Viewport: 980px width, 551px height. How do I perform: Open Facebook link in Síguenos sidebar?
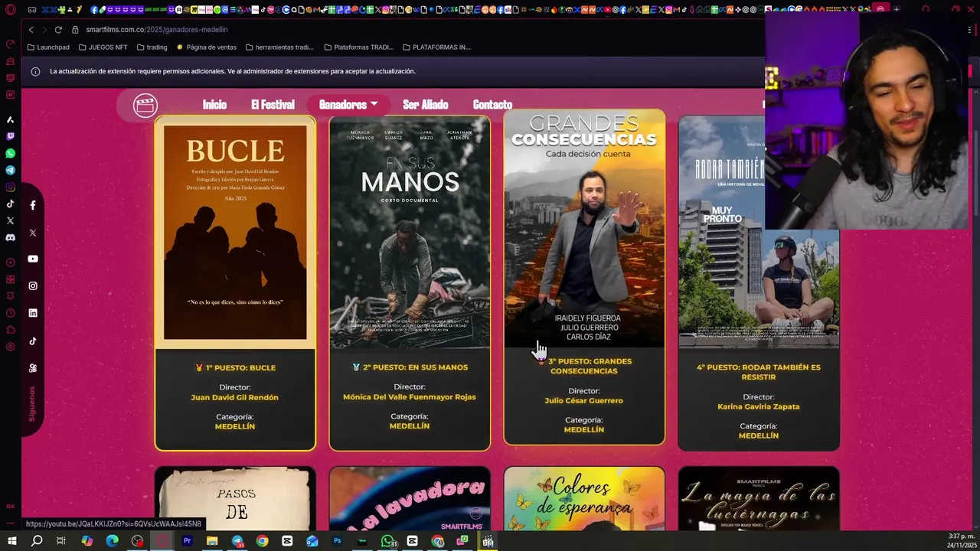pyautogui.click(x=33, y=205)
